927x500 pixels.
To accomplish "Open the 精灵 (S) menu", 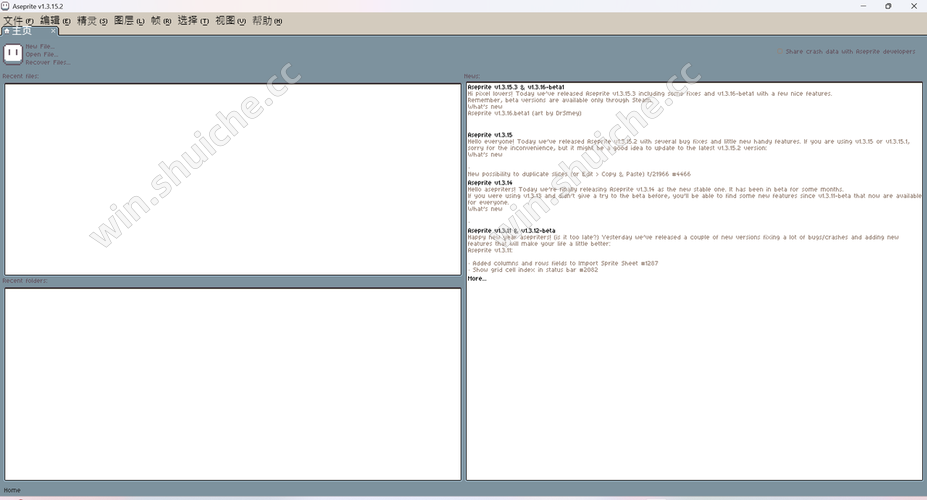I will (x=92, y=21).
